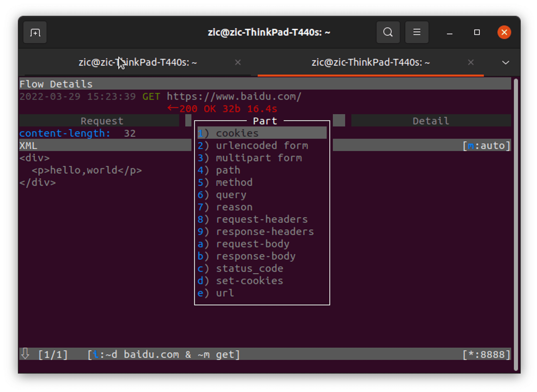Click the terminal vertical scrollbar
This screenshot has width=537, height=392.
click(516, 225)
